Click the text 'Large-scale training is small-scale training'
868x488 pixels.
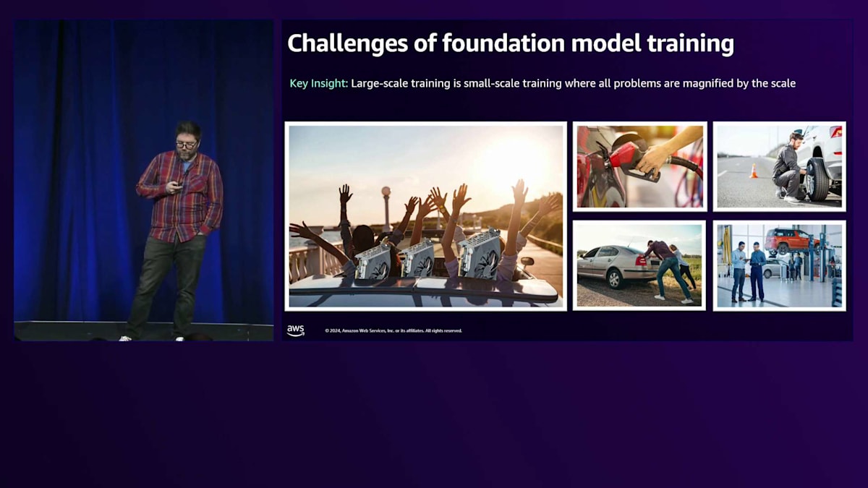click(456, 83)
